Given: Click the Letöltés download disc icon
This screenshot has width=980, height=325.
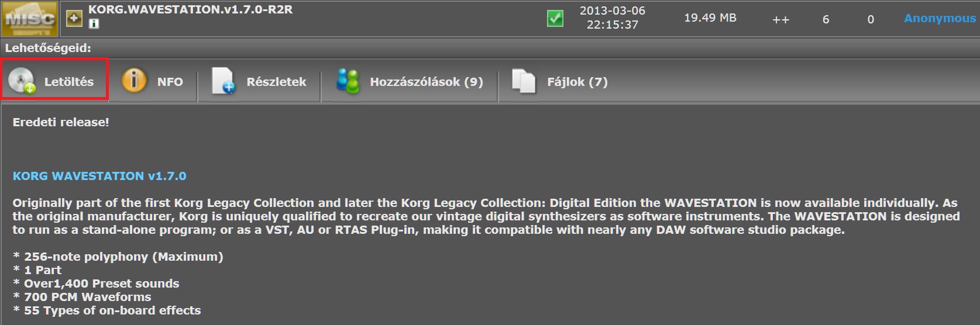Looking at the screenshot, I should pos(22,81).
